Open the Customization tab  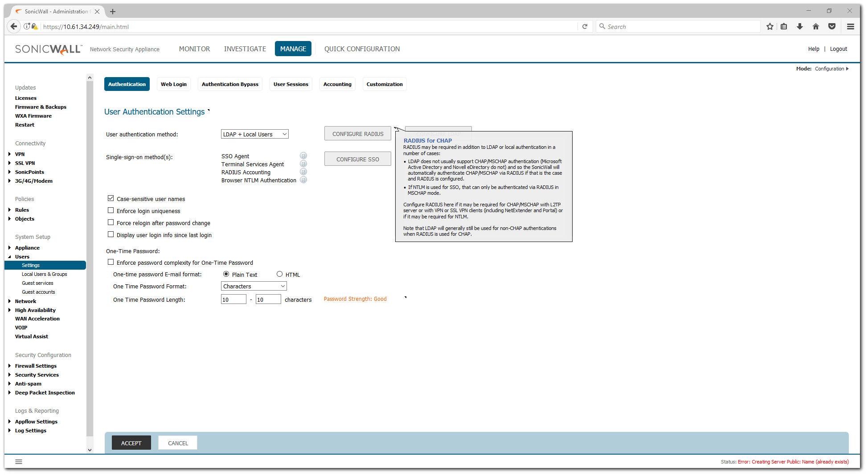click(x=385, y=84)
